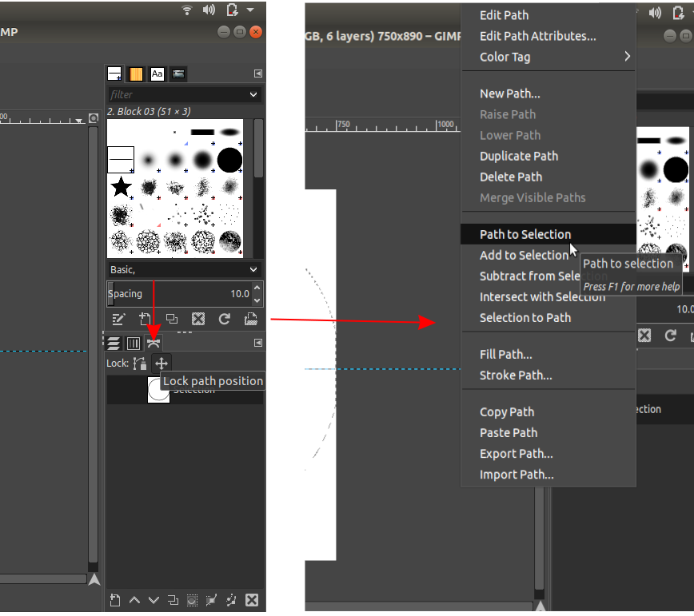Select the large solid black circle brush
The height and width of the screenshot is (616, 694).
[229, 160]
